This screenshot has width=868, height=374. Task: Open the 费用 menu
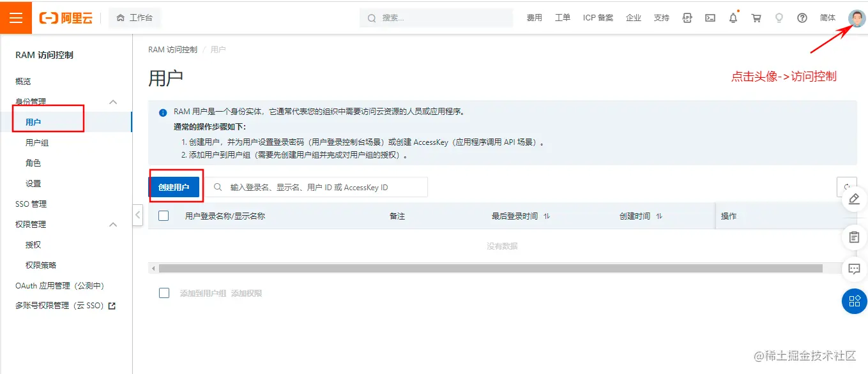coord(534,18)
